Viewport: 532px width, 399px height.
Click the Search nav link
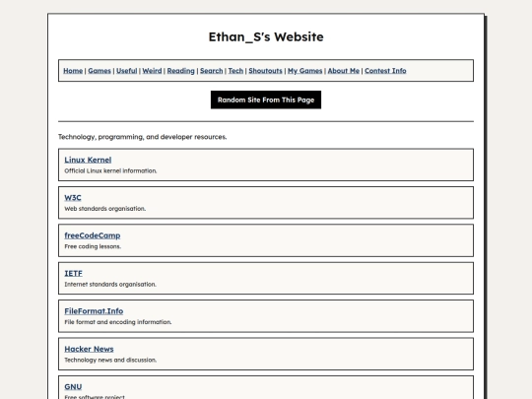pyautogui.click(x=212, y=71)
